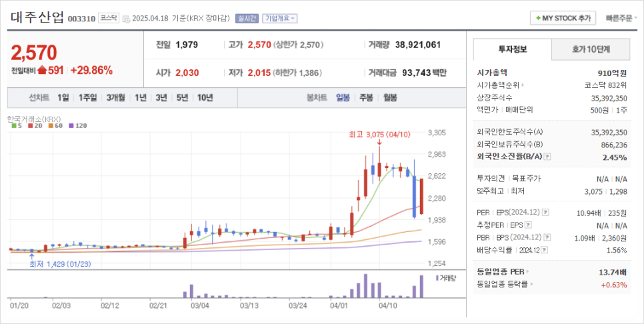Click the +29.86% change percentage
The height and width of the screenshot is (324, 644).
click(x=91, y=70)
